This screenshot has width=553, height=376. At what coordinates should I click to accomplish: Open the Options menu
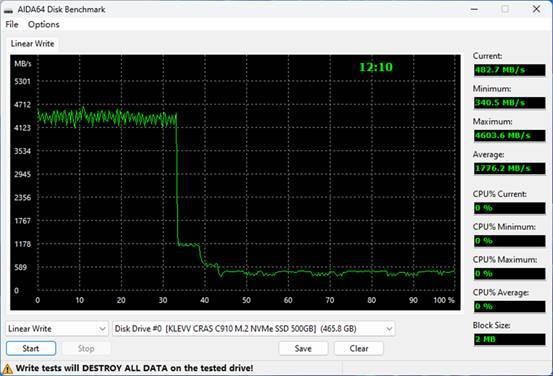tap(44, 25)
